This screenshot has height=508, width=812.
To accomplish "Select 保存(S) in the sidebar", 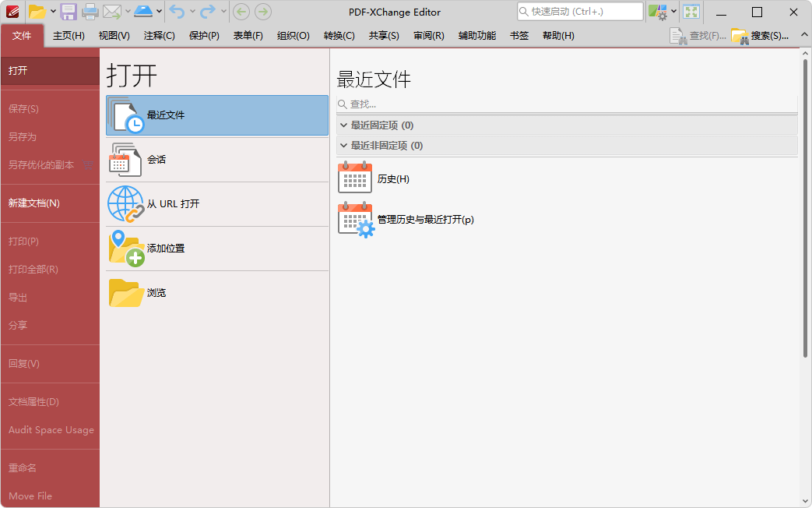I will [x=51, y=109].
